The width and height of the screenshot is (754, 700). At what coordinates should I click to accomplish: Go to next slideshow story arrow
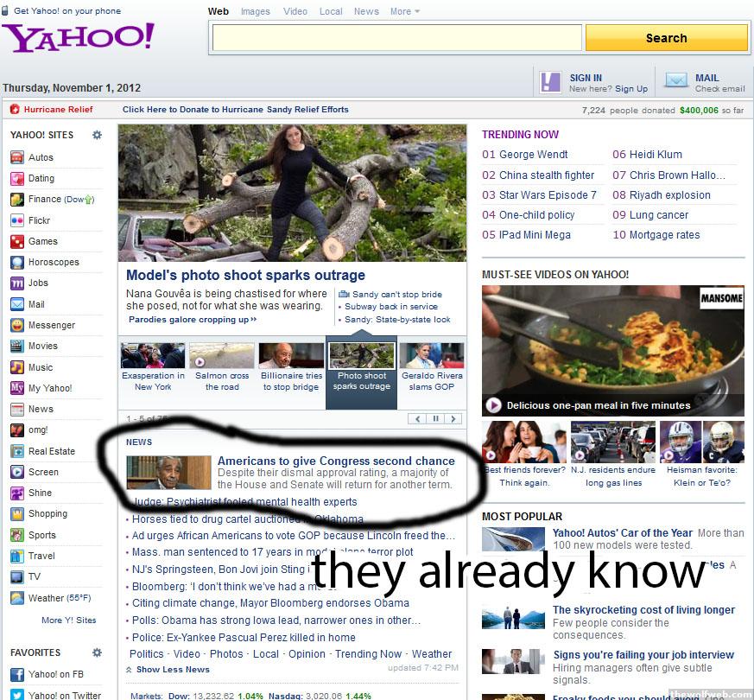453,419
